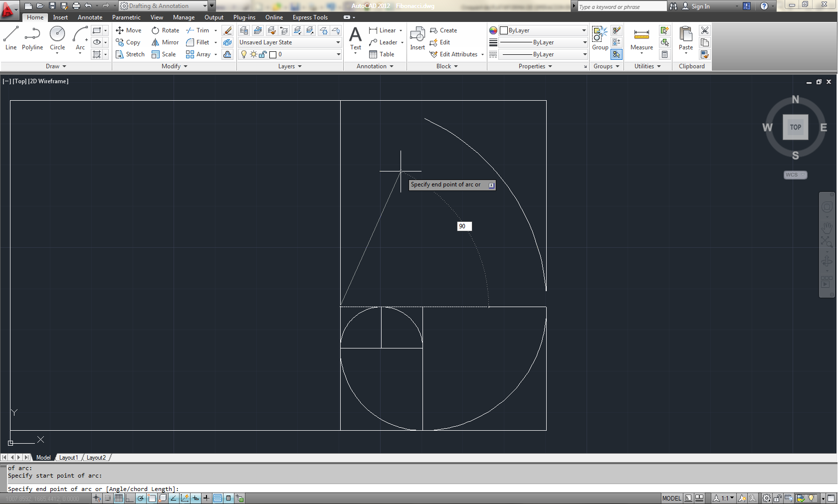
Task: Toggle Polar tracking in status bar
Action: [141, 498]
